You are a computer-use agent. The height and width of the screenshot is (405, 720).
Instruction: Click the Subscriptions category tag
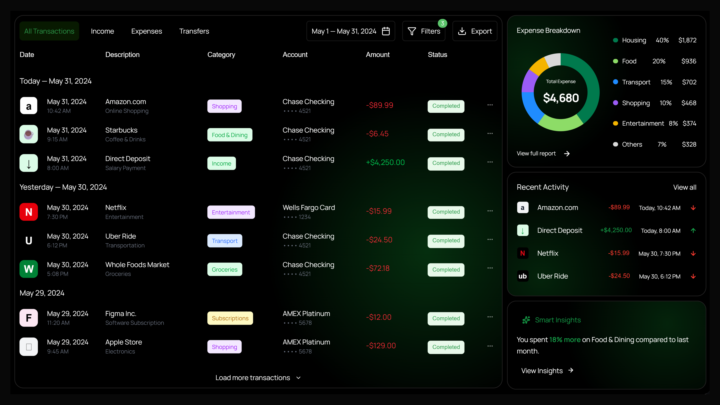coord(230,318)
